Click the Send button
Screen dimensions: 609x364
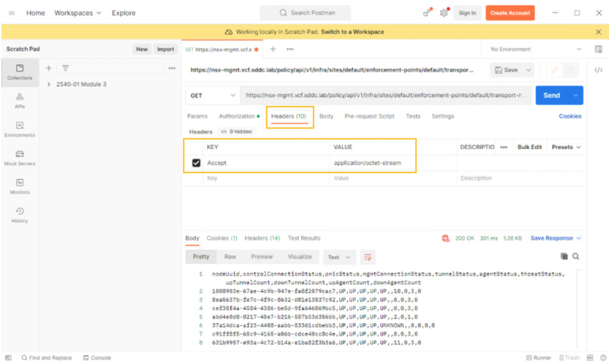(x=551, y=96)
